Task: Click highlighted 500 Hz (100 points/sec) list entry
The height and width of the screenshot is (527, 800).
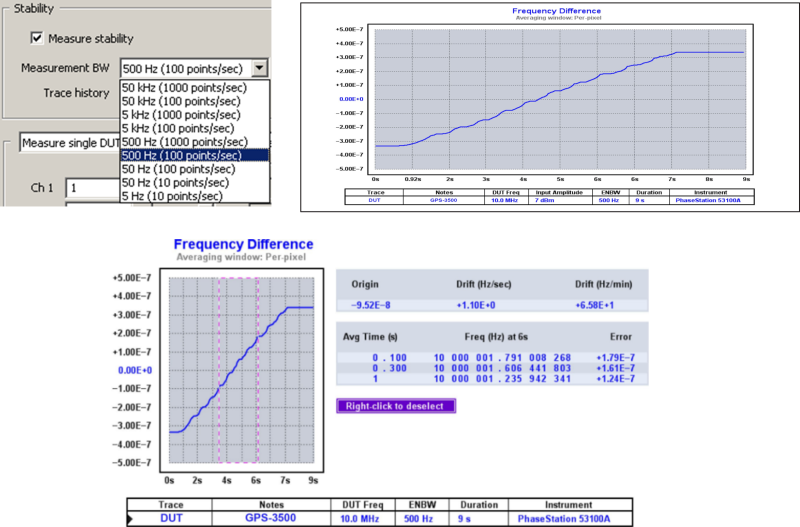Action: [180, 155]
